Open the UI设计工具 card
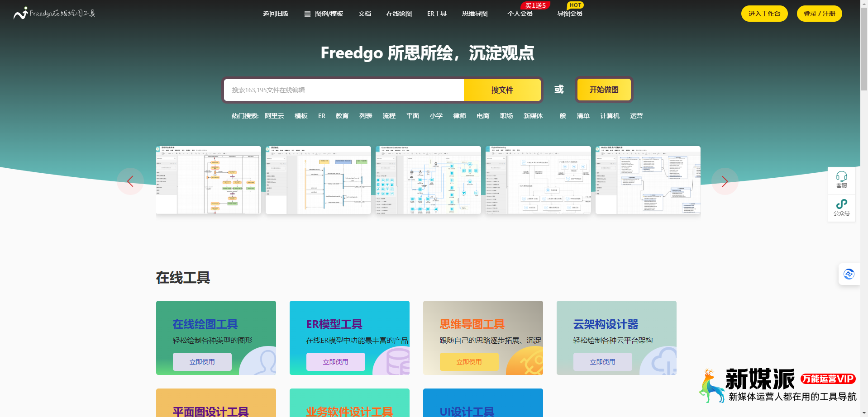Image resolution: width=868 pixels, height=417 pixels. point(483,403)
